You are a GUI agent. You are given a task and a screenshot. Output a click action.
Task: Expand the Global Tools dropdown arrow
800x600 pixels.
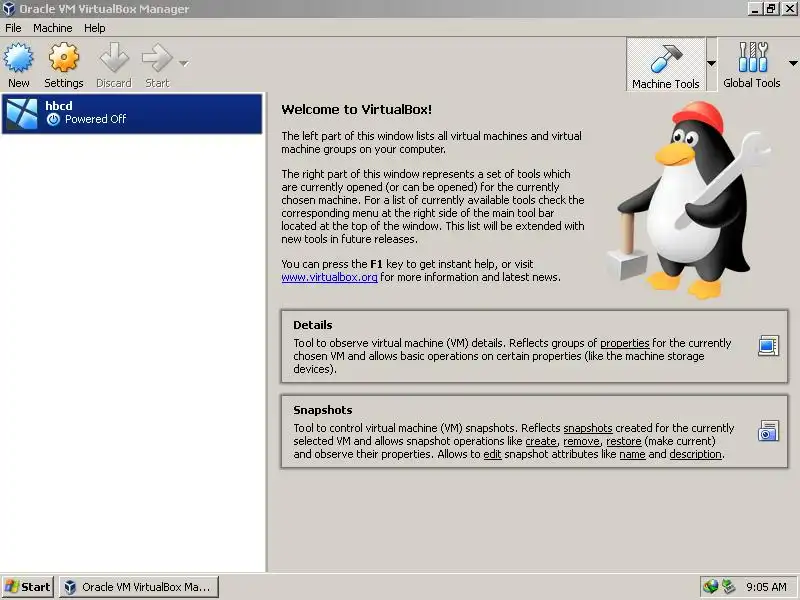(x=793, y=63)
